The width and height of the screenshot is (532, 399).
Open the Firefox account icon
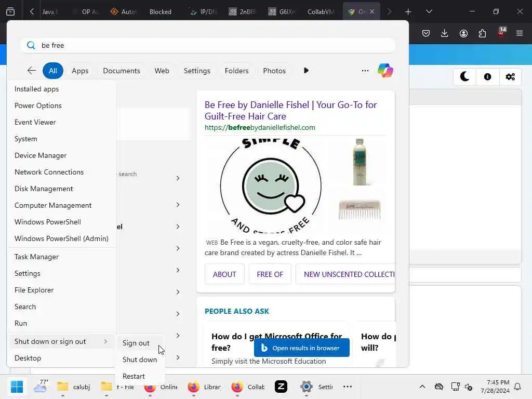463,33
